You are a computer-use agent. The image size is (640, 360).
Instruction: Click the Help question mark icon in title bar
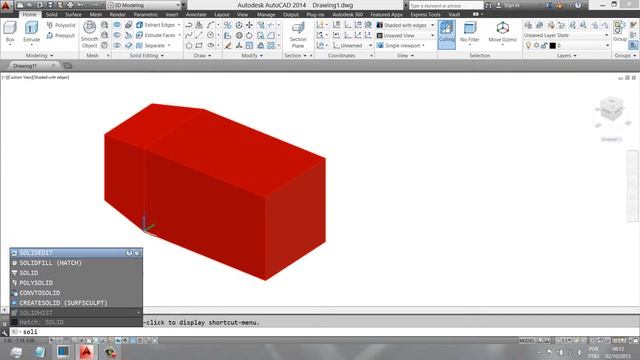click(578, 5)
